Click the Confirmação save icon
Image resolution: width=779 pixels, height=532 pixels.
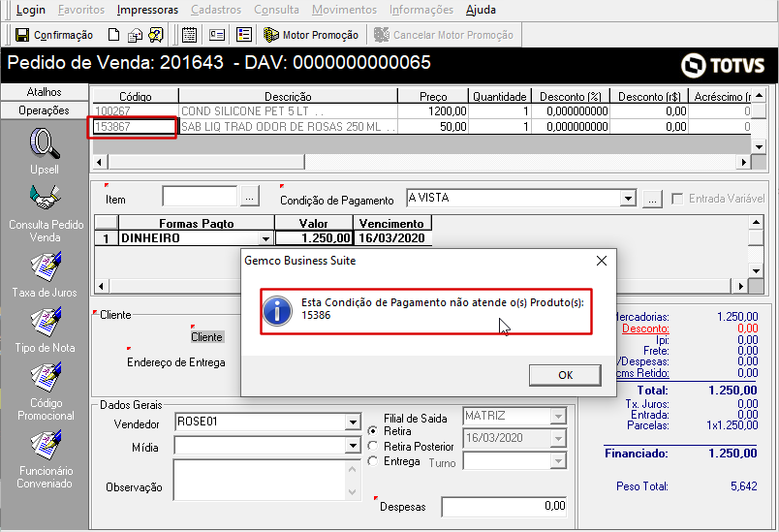[x=22, y=35]
